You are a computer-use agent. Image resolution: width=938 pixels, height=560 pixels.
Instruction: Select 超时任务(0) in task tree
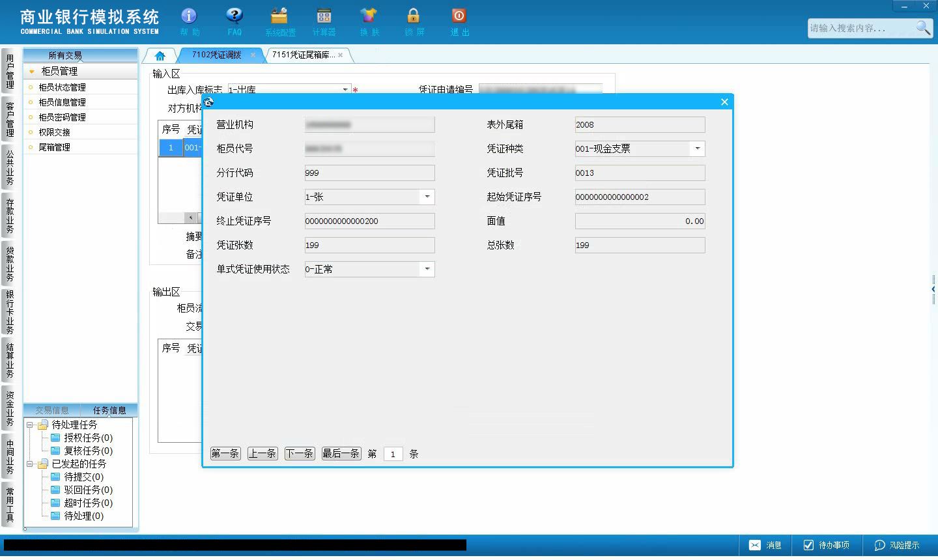[x=88, y=503]
